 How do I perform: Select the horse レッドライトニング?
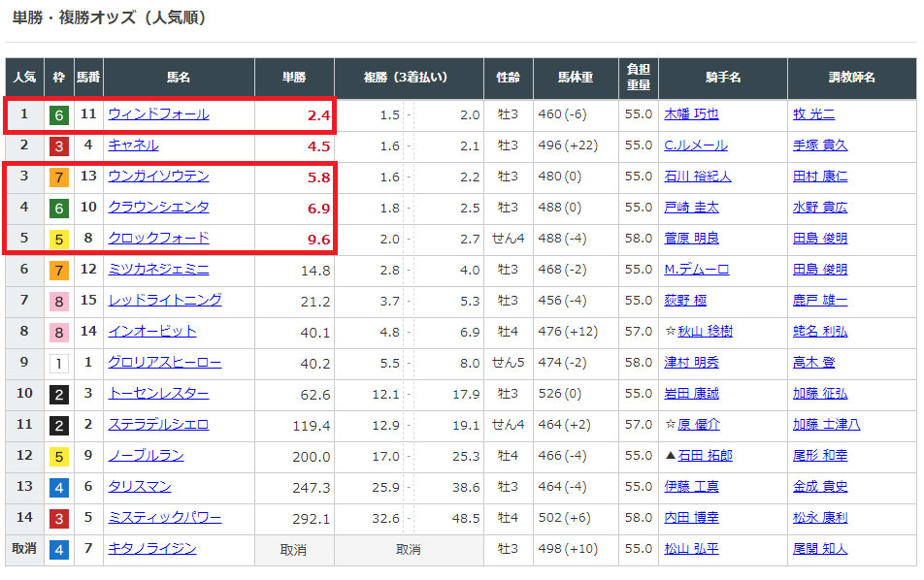[x=164, y=301]
